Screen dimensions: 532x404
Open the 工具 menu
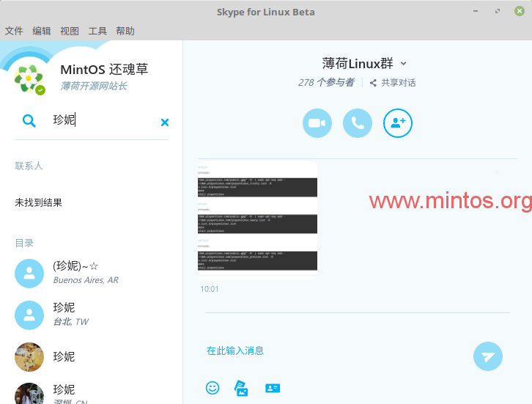[x=97, y=31]
